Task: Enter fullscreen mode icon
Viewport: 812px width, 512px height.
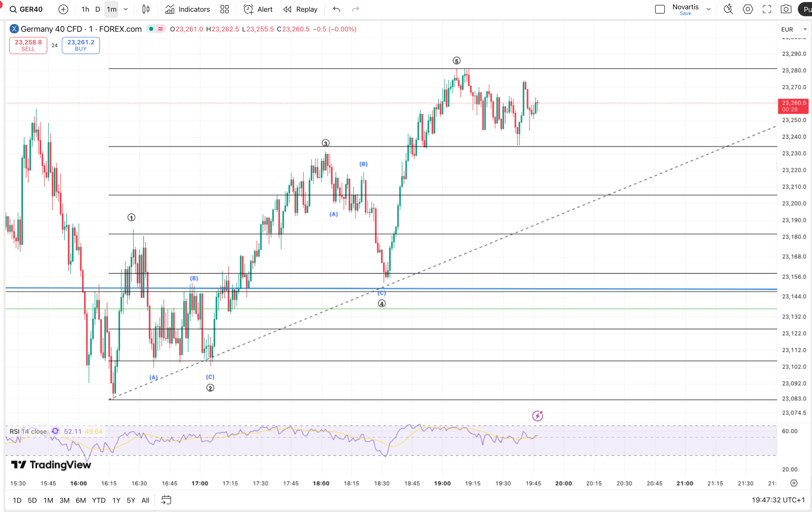Action: coord(767,9)
